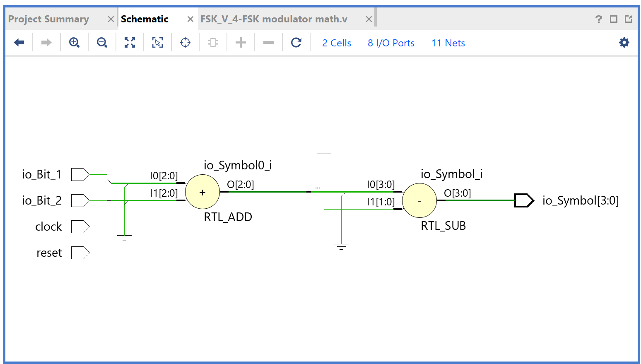Open the help question mark icon

pyautogui.click(x=598, y=19)
